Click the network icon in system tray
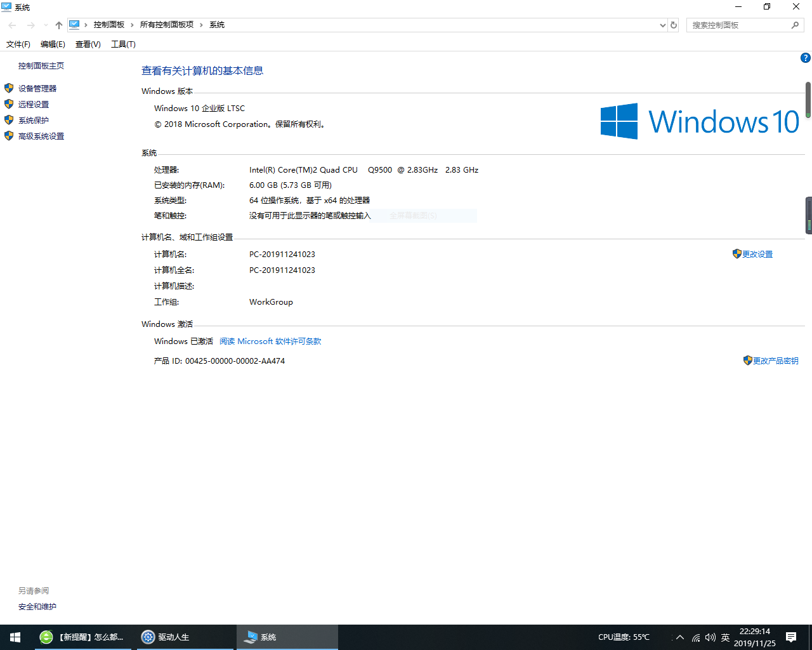The image size is (812, 650). 696,637
